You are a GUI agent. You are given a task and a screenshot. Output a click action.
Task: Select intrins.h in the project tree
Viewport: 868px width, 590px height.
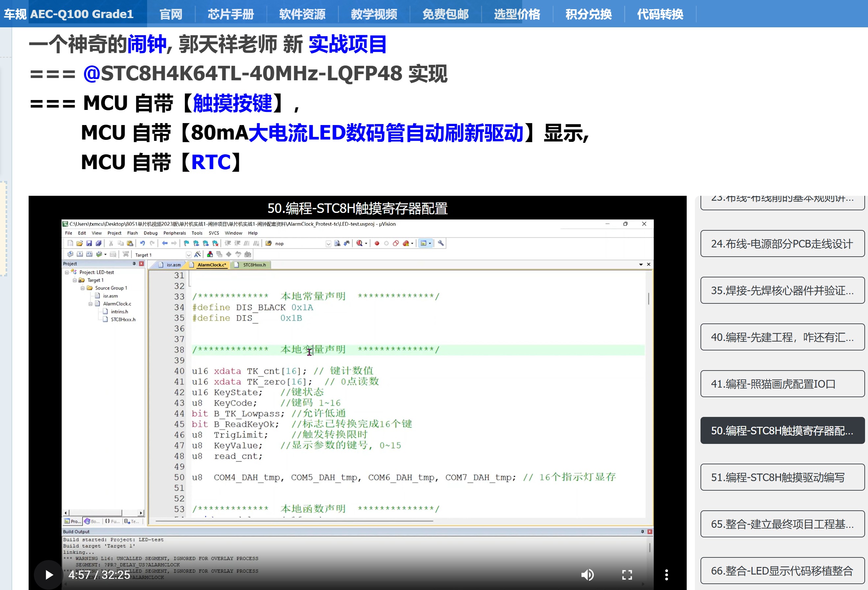click(119, 312)
